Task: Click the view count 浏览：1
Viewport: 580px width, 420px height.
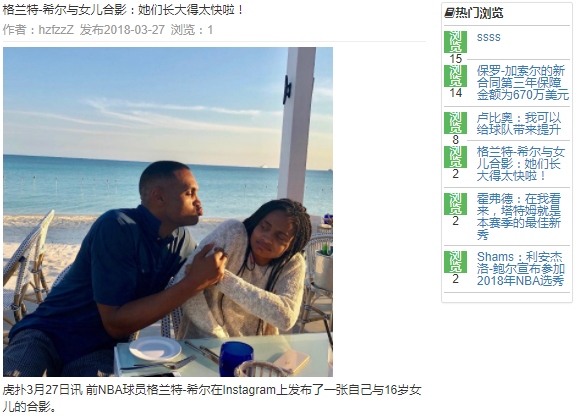Action: click(x=192, y=30)
